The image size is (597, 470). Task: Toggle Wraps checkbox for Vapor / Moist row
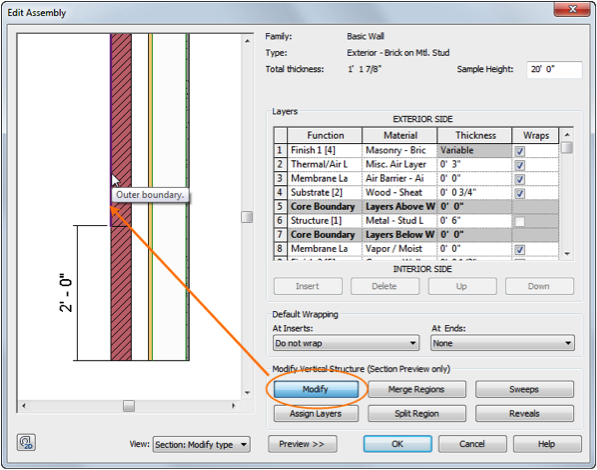(x=520, y=249)
